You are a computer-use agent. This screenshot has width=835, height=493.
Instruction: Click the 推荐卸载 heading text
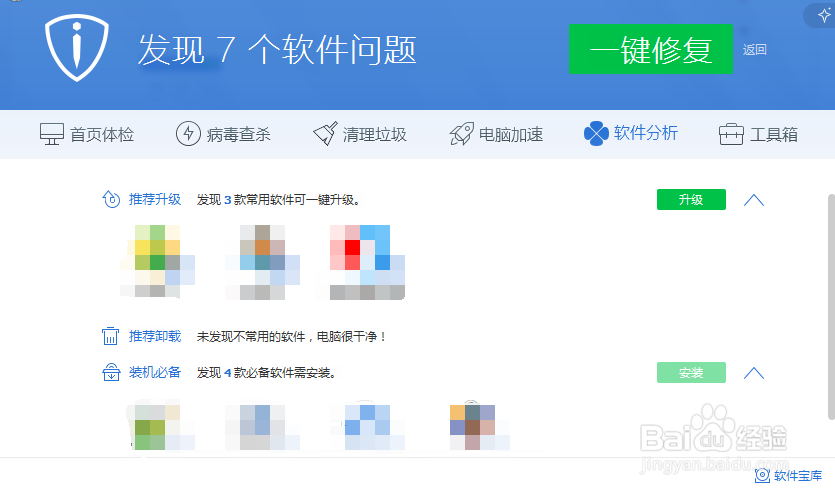pyautogui.click(x=155, y=336)
